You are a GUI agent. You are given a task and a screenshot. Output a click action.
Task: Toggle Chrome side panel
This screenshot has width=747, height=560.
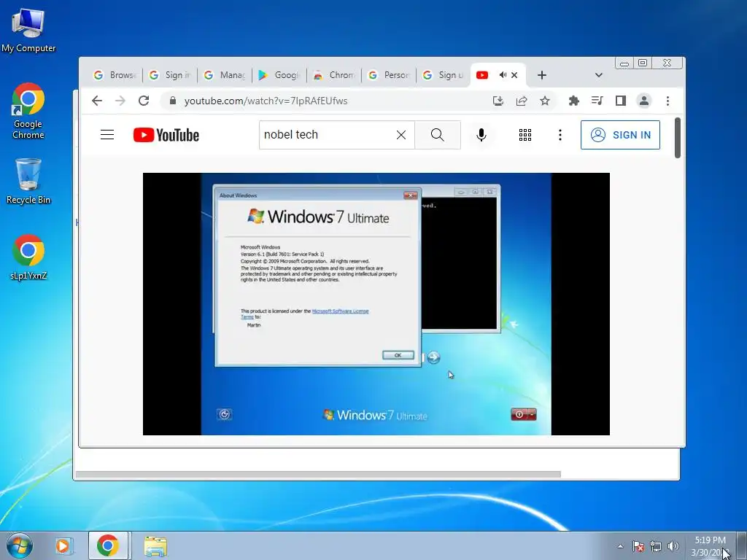[620, 101]
